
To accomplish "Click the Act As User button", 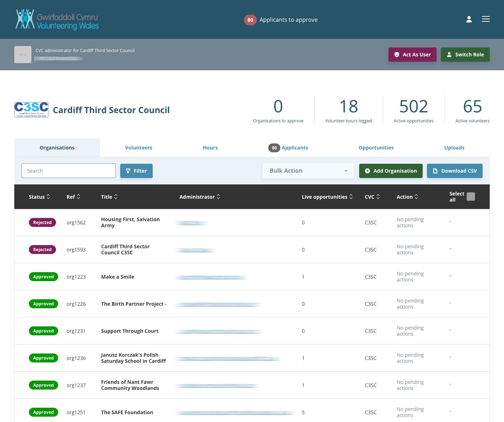I will (x=412, y=55).
